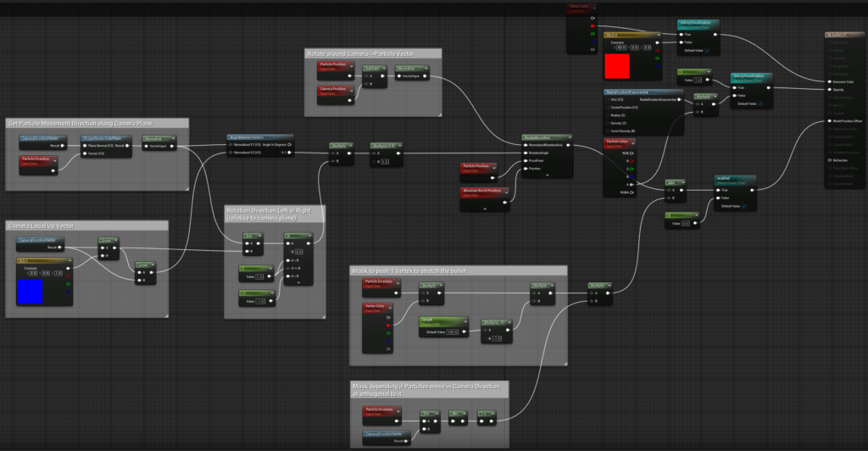This screenshot has width=868, height=451.
Task: Select the 'Rotation Direction Left or Right' comment title
Action: [x=269, y=211]
